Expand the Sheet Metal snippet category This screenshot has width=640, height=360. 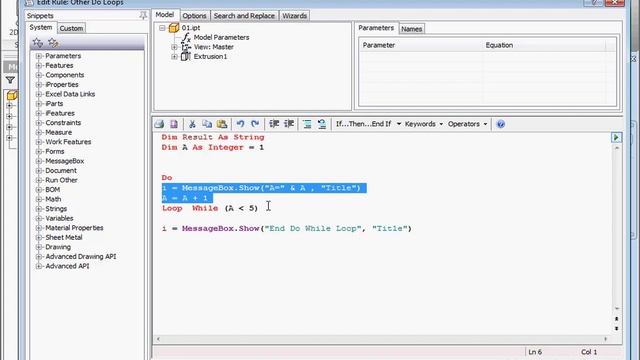39,238
